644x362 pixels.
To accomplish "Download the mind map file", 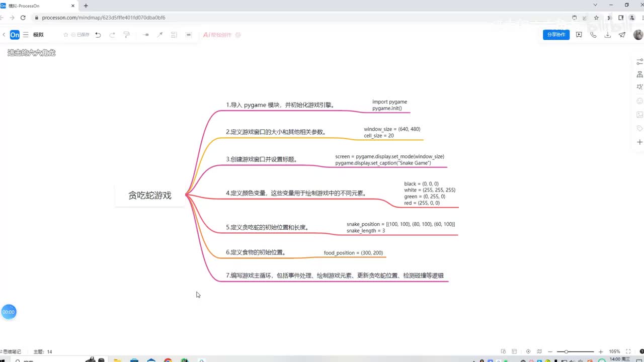I will (x=608, y=35).
